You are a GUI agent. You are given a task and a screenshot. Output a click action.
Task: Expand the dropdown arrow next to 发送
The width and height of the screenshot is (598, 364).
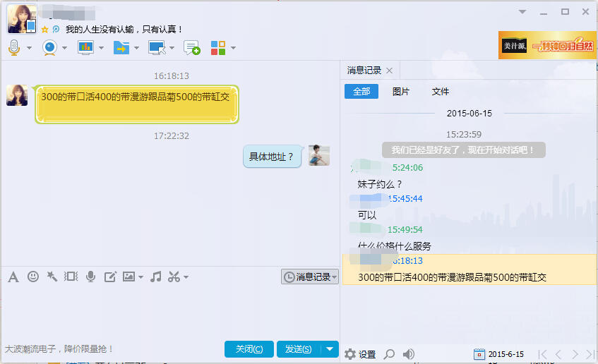click(x=330, y=349)
